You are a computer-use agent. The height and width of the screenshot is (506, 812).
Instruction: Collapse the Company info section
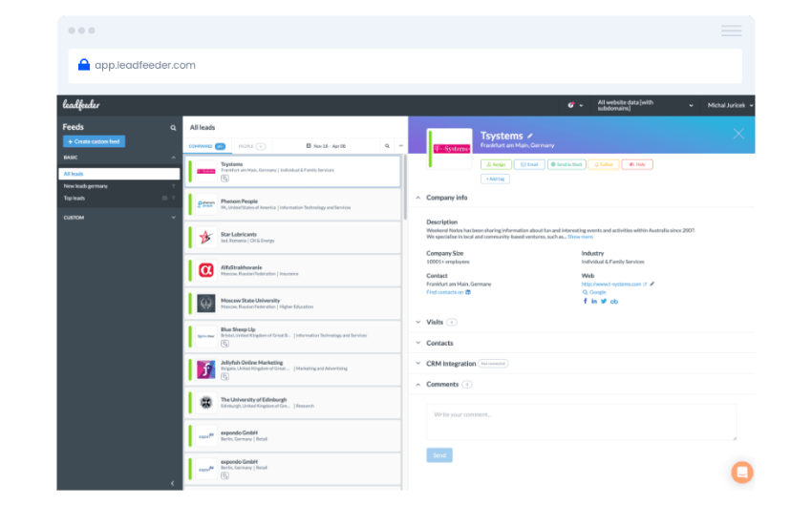[418, 198]
